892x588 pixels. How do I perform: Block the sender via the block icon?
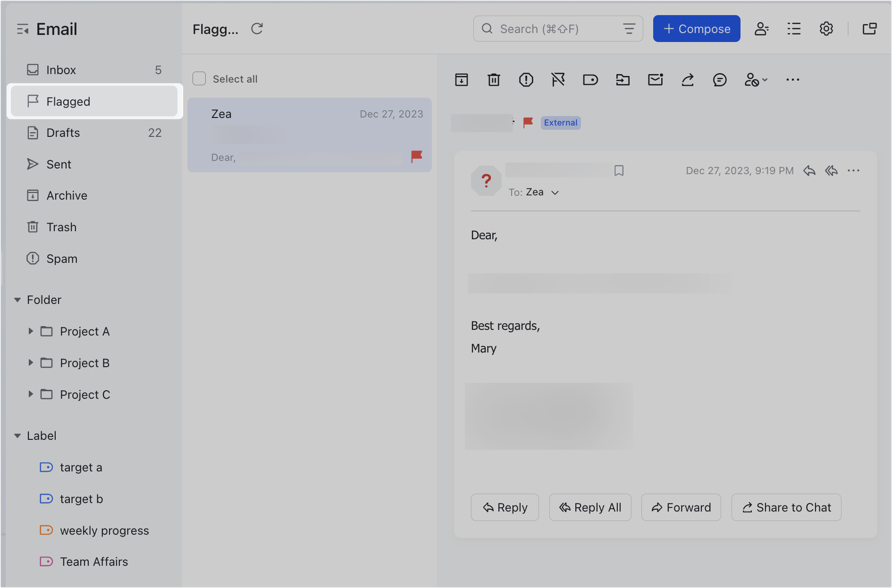(754, 79)
